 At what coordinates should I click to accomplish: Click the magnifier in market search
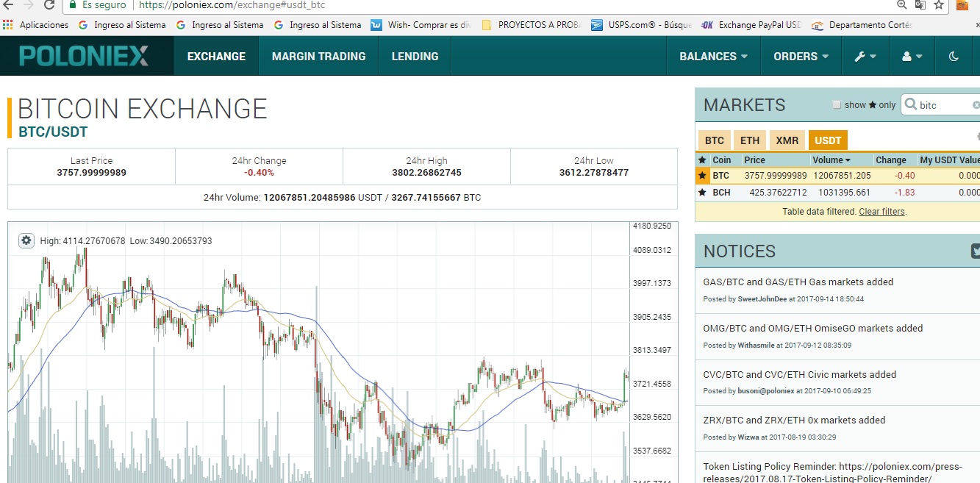point(910,105)
